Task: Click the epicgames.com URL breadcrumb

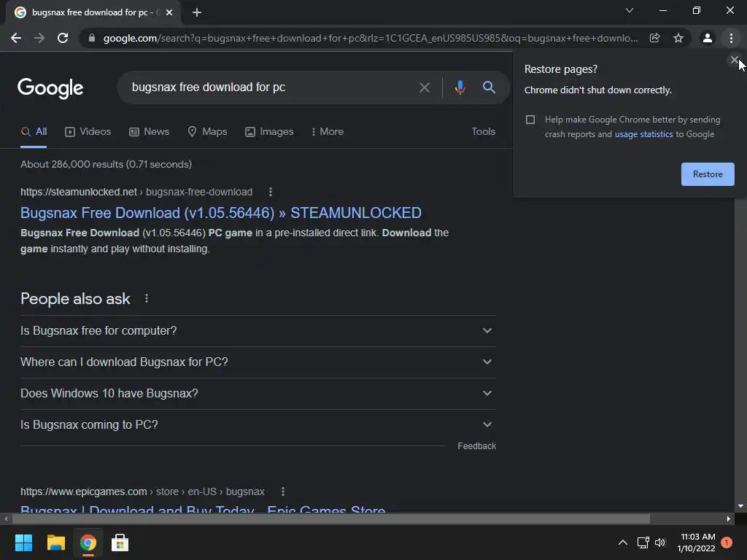Action: coord(142,491)
